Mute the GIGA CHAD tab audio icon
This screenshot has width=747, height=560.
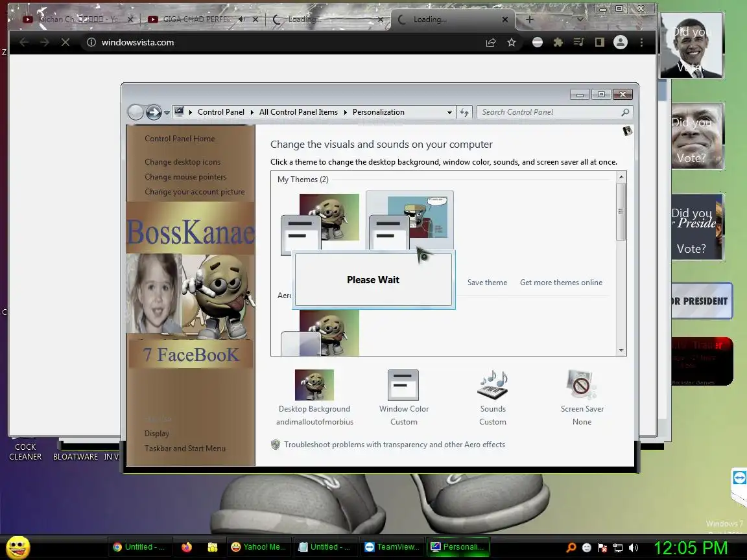[x=241, y=19]
